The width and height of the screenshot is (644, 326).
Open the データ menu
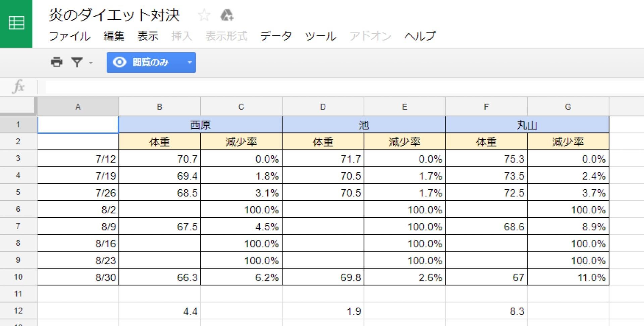click(x=275, y=36)
